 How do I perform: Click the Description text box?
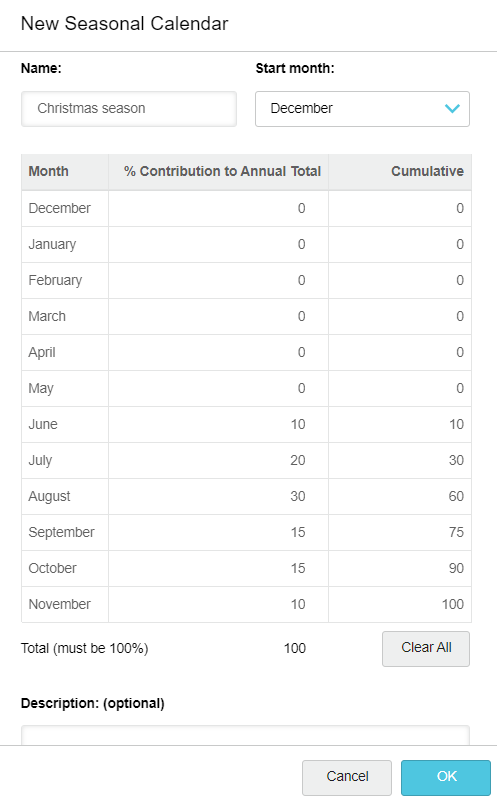tap(245, 735)
